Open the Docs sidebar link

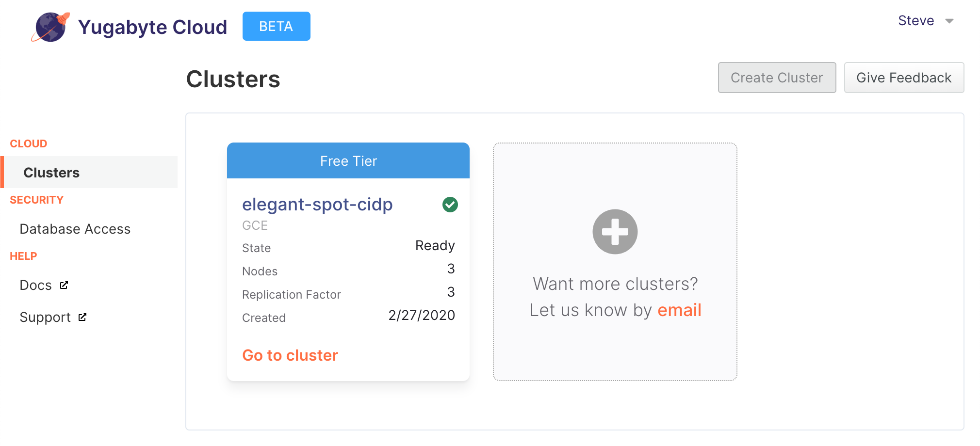[36, 285]
